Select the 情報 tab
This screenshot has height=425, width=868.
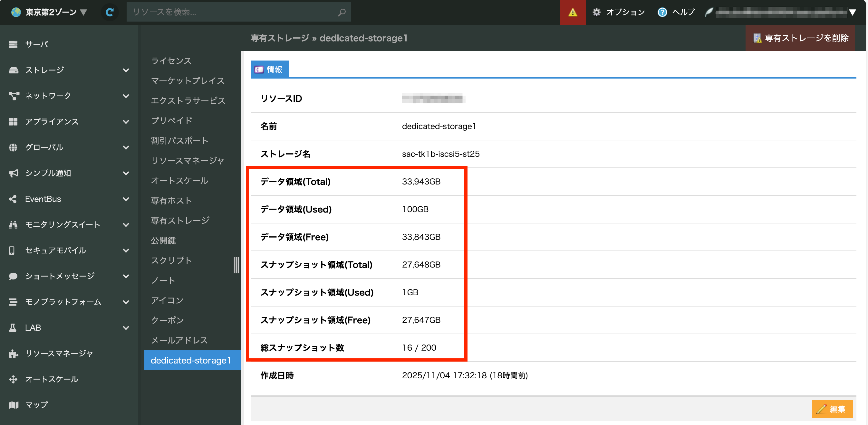[270, 69]
